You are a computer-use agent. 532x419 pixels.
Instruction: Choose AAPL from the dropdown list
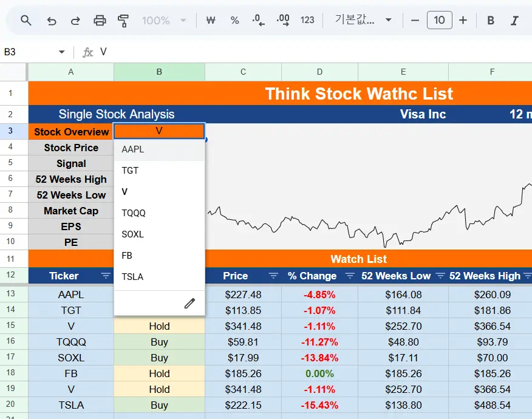(160, 149)
